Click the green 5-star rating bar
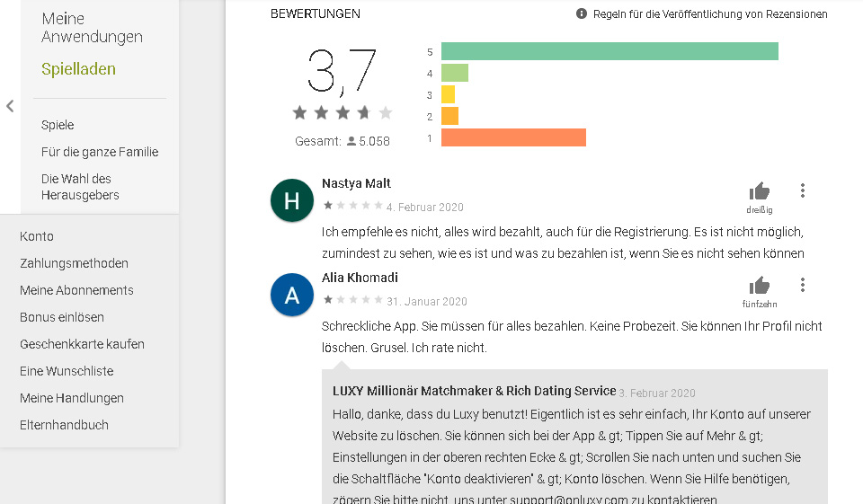Screen dimensions: 863x504 click(609, 51)
